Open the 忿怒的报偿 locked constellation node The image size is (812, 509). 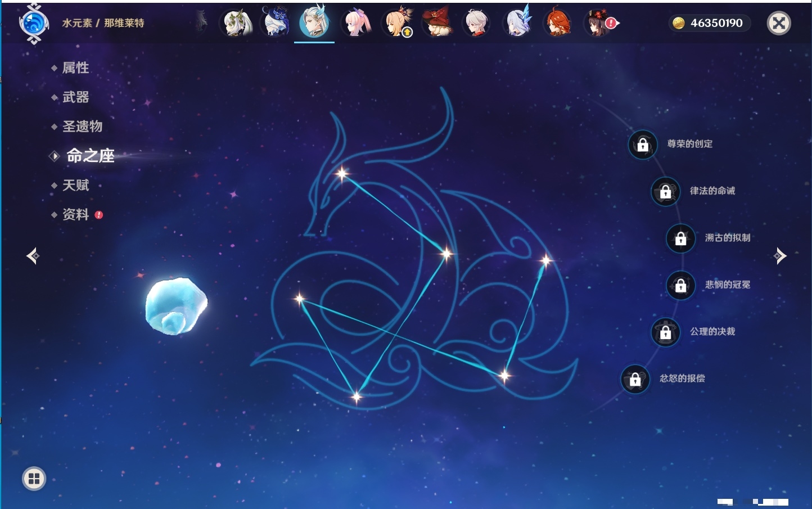click(635, 379)
